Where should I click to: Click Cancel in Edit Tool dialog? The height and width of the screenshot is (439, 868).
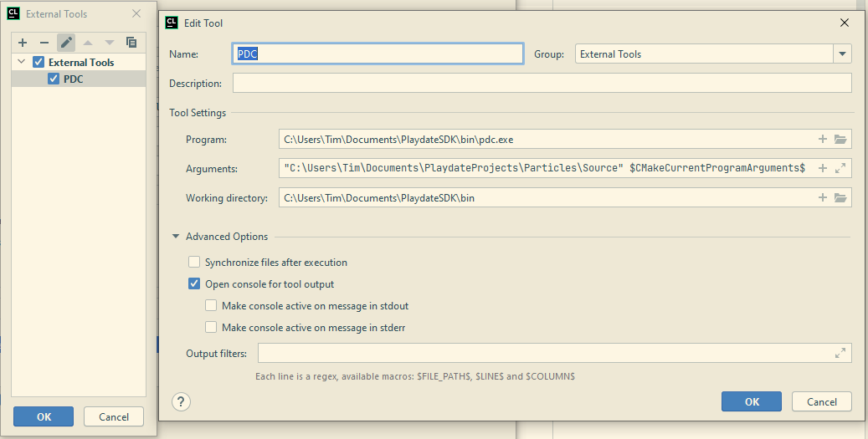pyautogui.click(x=821, y=401)
